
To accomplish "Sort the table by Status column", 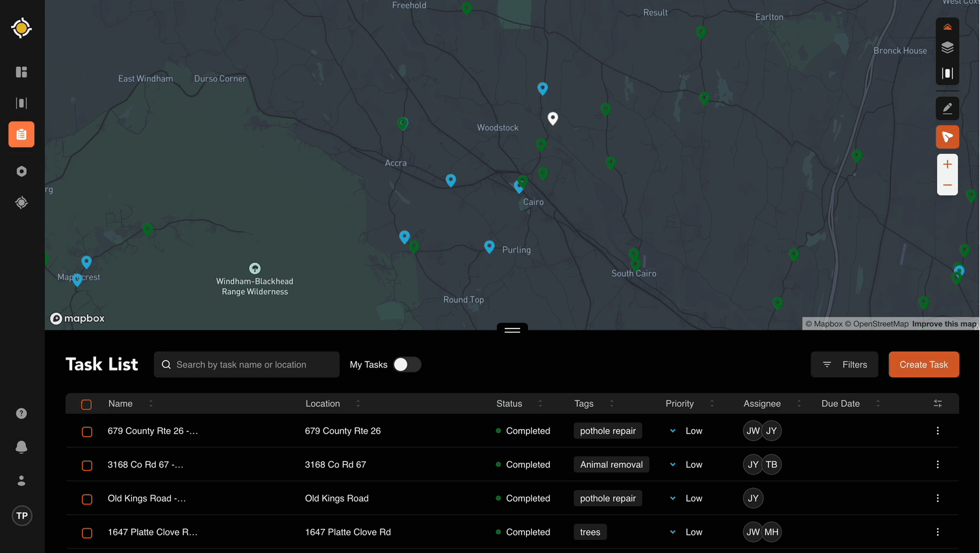I will 540,404.
